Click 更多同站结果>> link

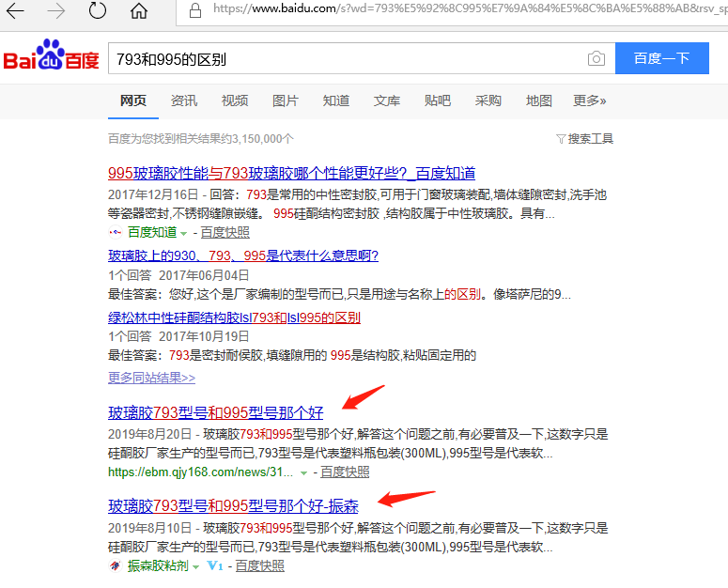pos(152,378)
